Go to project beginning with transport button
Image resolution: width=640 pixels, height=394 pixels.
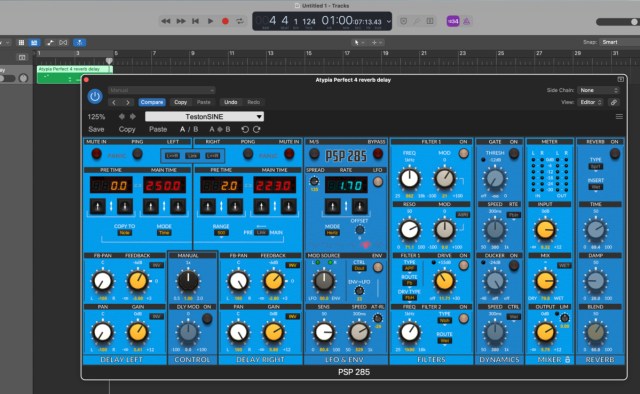pos(196,21)
